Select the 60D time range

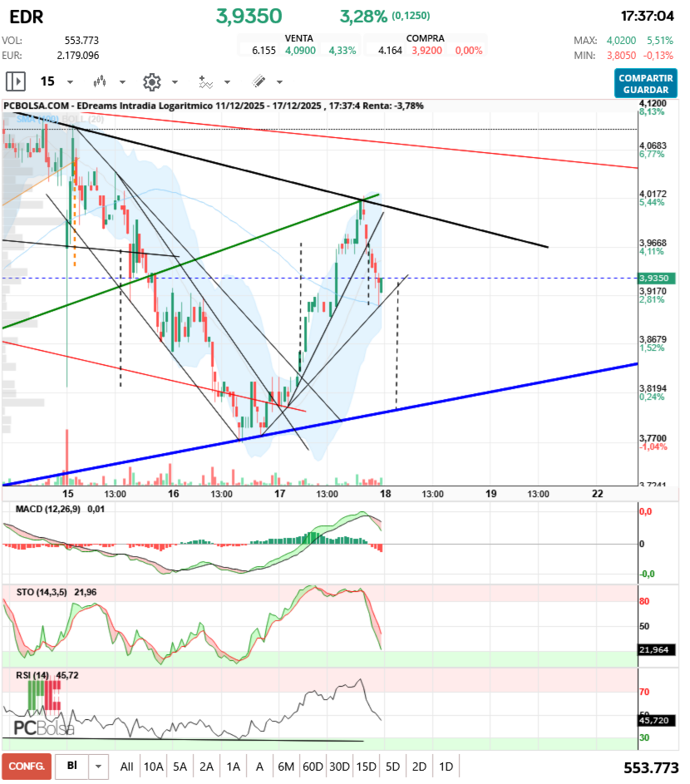click(x=313, y=767)
